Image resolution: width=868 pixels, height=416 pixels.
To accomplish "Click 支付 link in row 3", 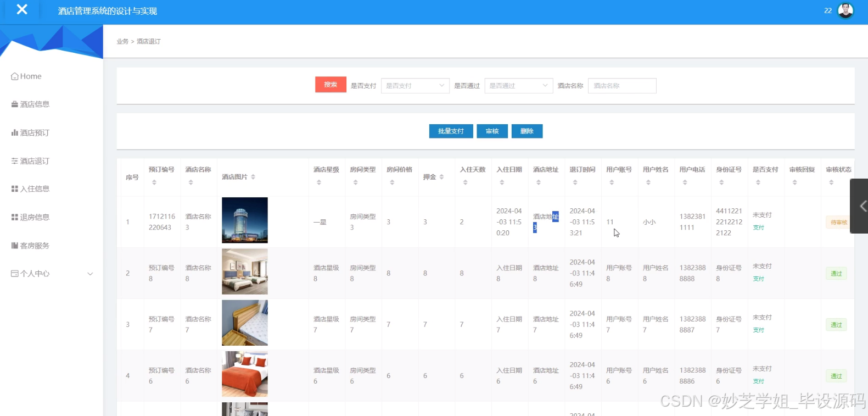I will click(x=759, y=330).
